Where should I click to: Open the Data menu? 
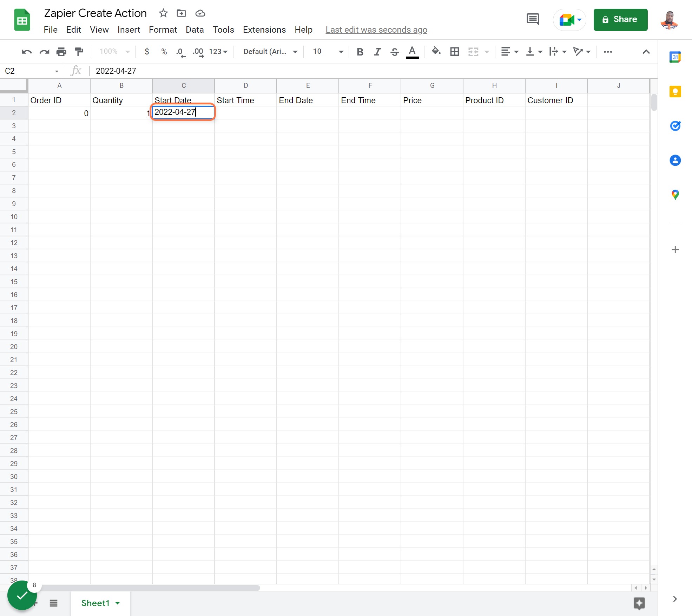point(195,30)
